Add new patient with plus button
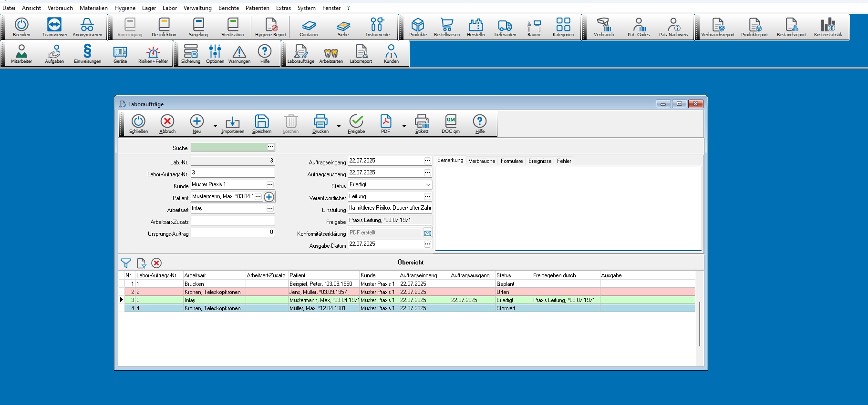Screen dimensions: 868x405 [x=269, y=197]
